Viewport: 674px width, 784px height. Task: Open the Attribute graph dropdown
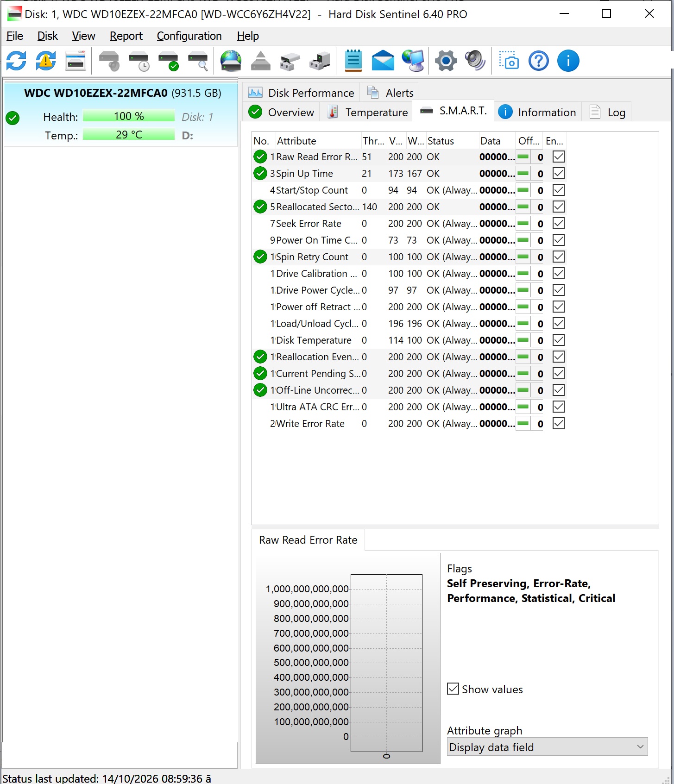[x=547, y=747]
